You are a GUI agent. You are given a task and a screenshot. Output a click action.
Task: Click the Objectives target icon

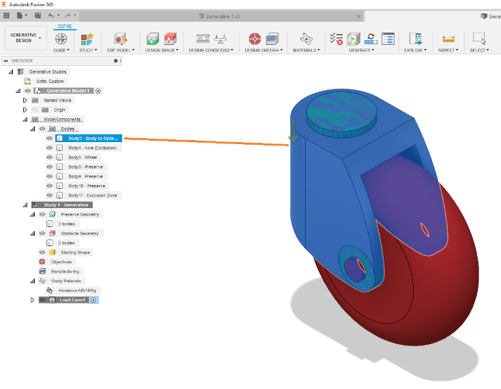255,39
